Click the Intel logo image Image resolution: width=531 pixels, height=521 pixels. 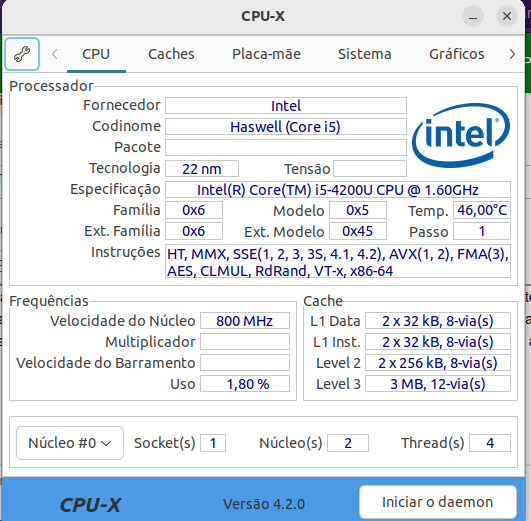[461, 135]
